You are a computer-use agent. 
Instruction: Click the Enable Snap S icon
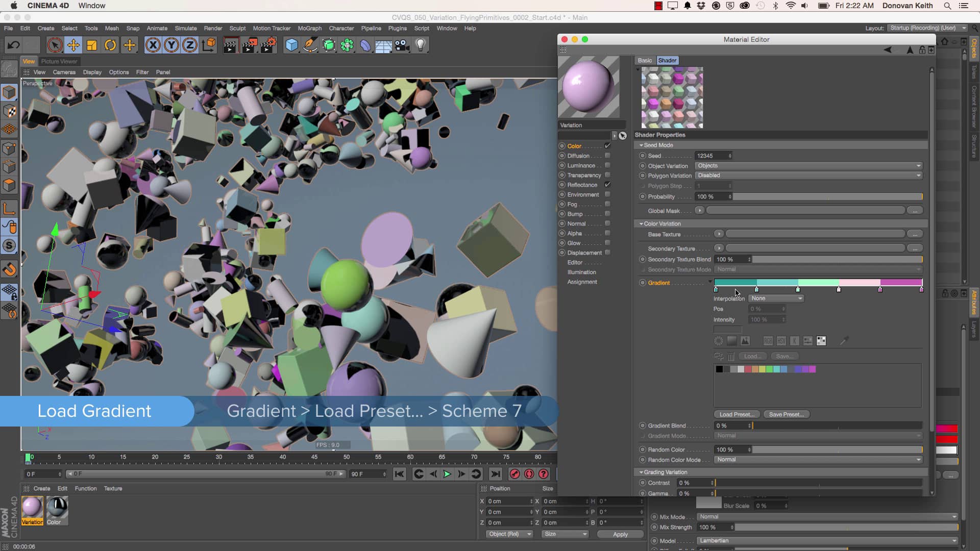10,245
